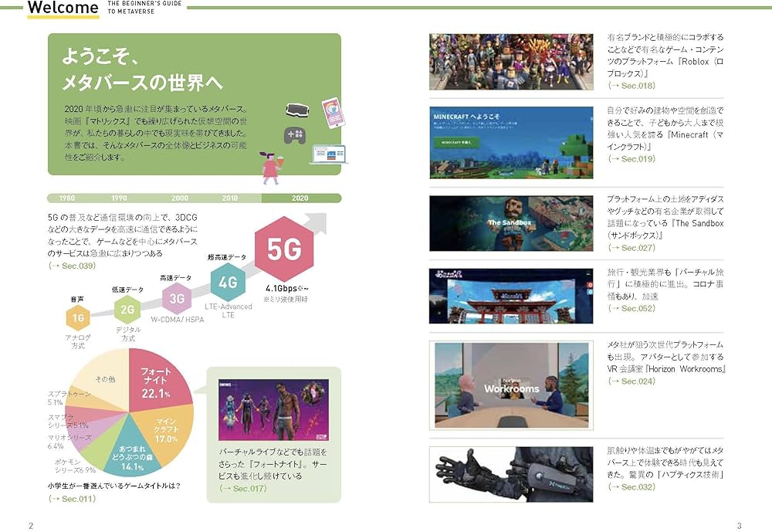Click the デジタル方式 label
Image resolution: width=772 pixels, height=532 pixels.
click(128, 334)
